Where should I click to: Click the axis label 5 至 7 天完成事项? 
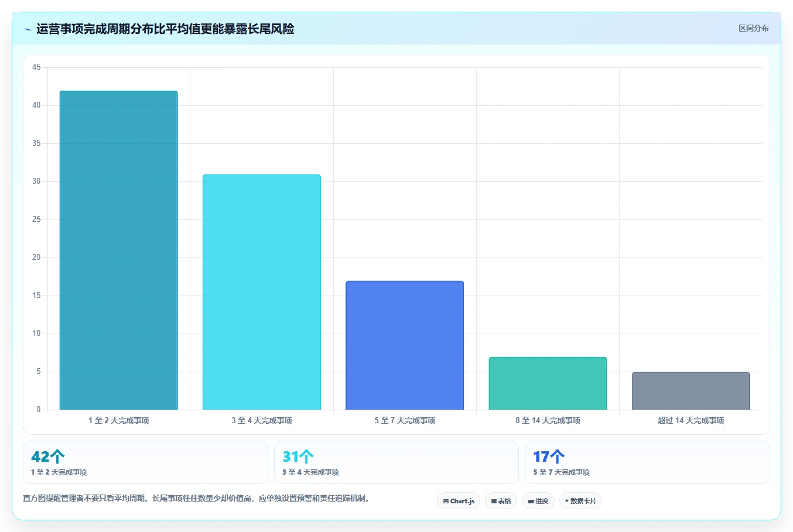pyautogui.click(x=405, y=420)
